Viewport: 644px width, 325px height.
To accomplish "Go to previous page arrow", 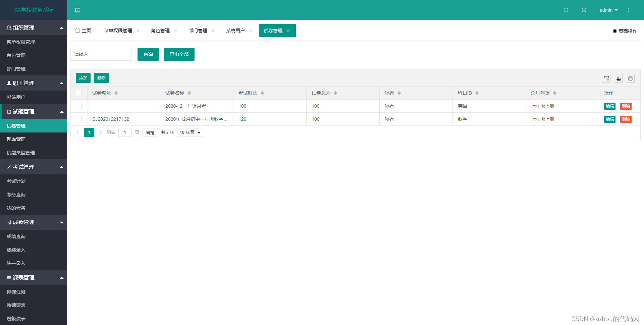I will click(x=77, y=132).
